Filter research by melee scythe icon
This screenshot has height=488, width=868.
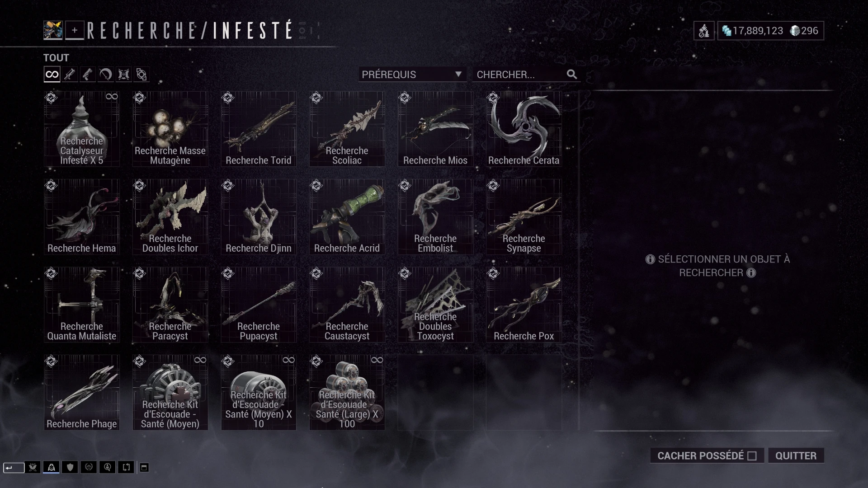pos(106,75)
